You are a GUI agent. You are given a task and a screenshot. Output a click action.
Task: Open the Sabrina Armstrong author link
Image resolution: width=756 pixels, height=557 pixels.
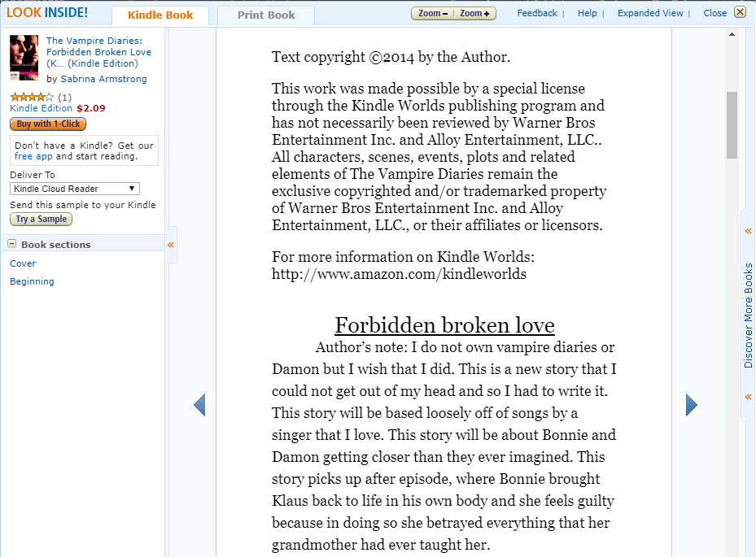pos(103,79)
